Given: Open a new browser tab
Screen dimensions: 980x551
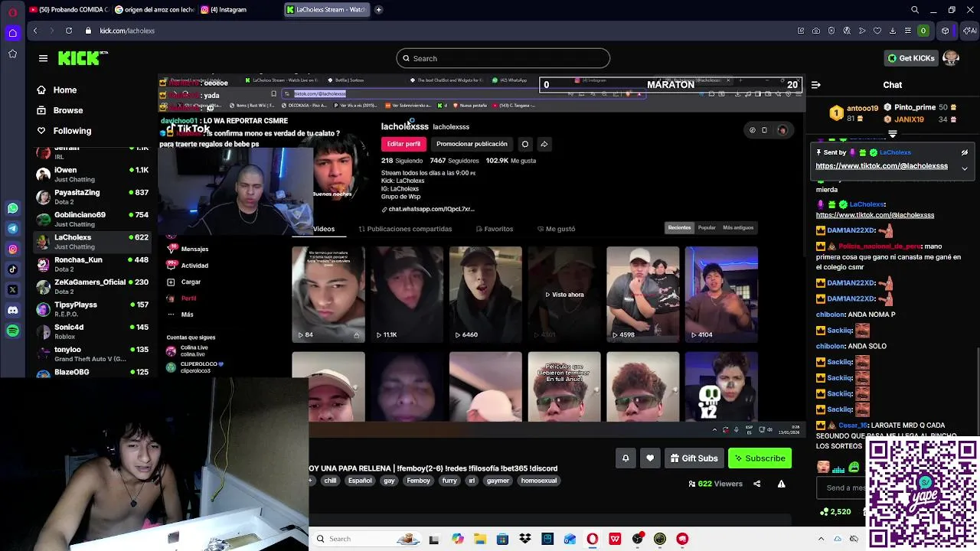Looking at the screenshot, I should [x=378, y=10].
